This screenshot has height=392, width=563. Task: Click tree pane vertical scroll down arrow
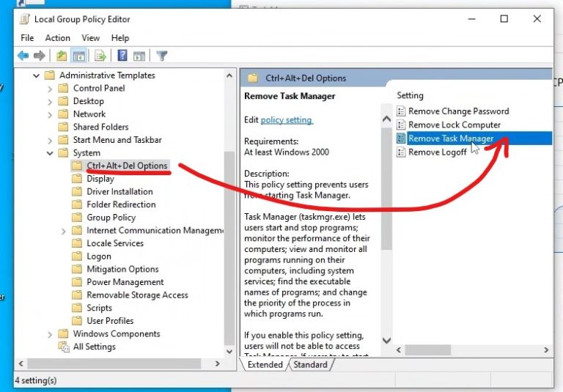pyautogui.click(x=229, y=352)
